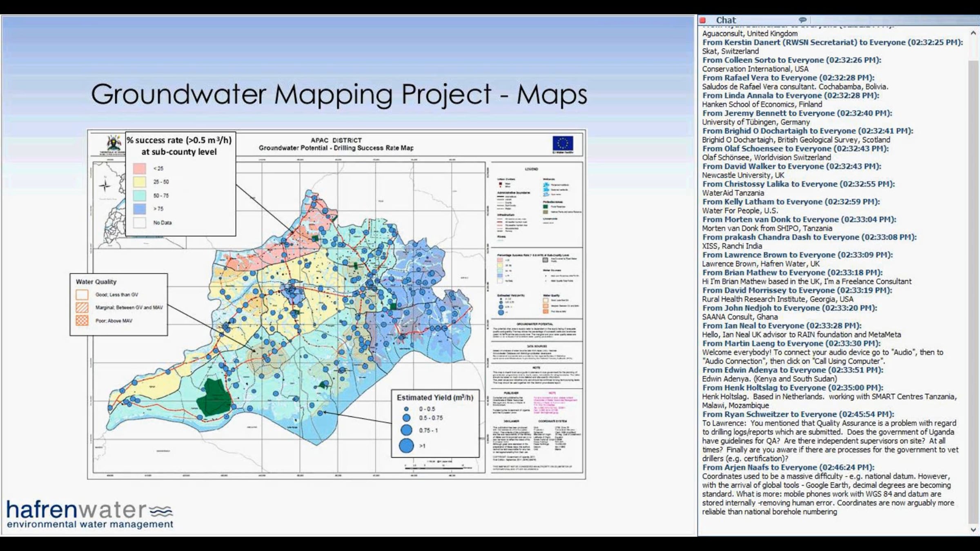The image size is (980, 551).
Task: Click the blue >75 success rate swatch
Action: pos(139,209)
